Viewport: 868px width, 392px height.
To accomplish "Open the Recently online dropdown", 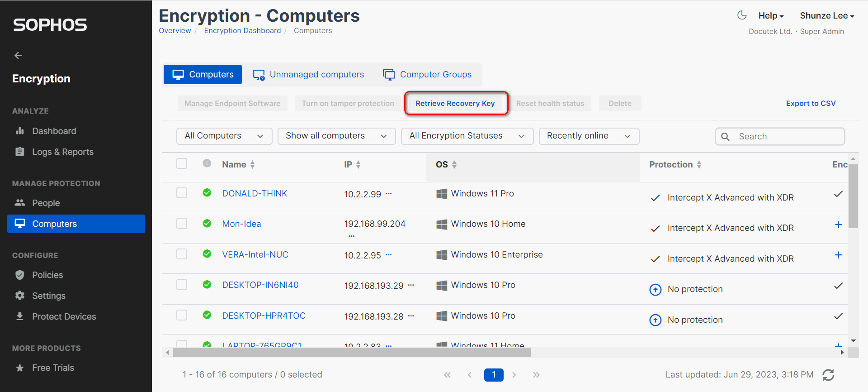I will [x=589, y=136].
